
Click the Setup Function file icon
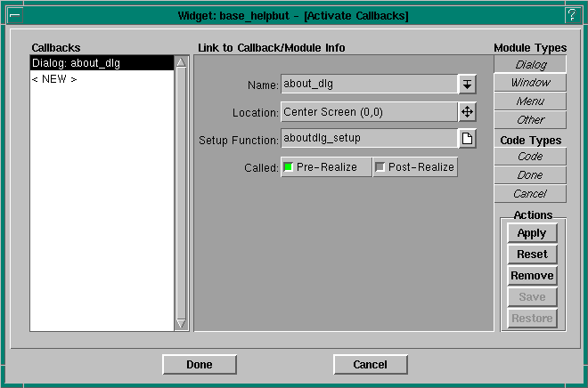(468, 139)
